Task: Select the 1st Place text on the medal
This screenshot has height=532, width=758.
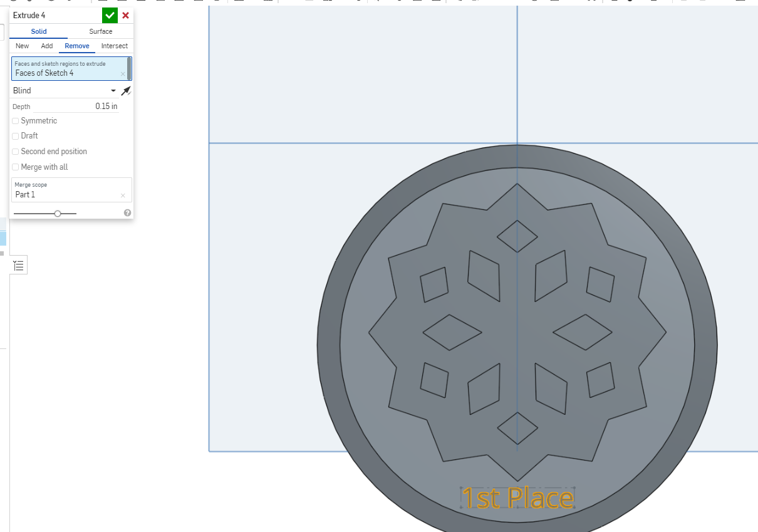Action: [517, 498]
